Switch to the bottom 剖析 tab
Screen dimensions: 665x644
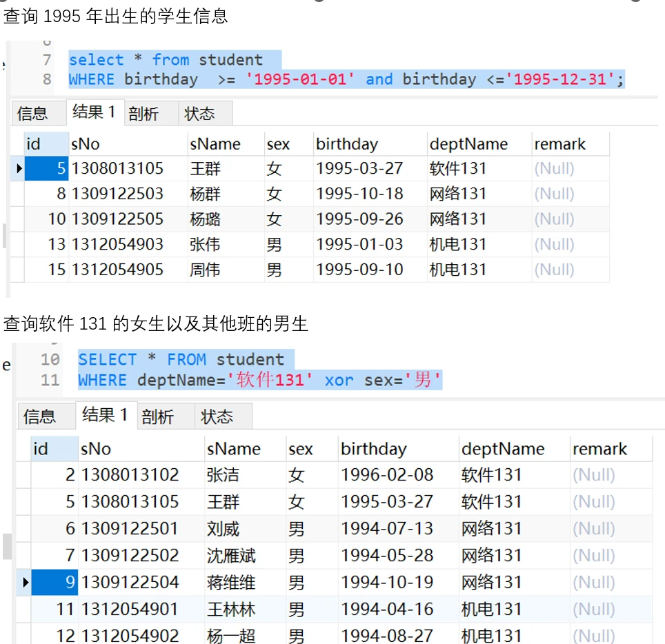(157, 416)
